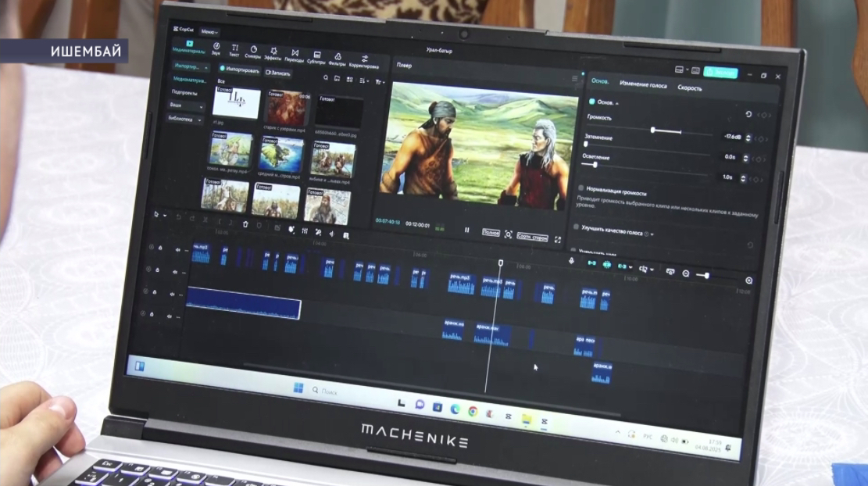
Task: Switch media panel to grid view icon
Action: click(350, 80)
